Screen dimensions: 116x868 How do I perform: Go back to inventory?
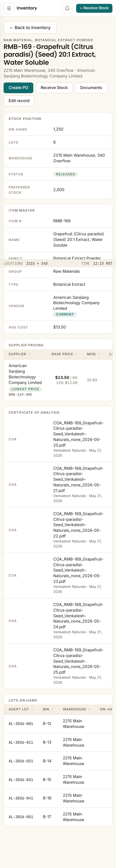30,28
